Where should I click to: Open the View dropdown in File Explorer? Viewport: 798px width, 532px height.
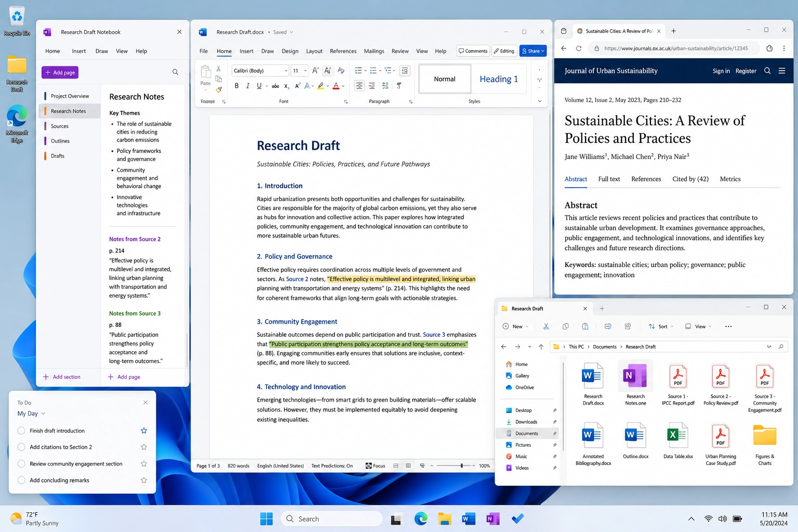(698, 326)
